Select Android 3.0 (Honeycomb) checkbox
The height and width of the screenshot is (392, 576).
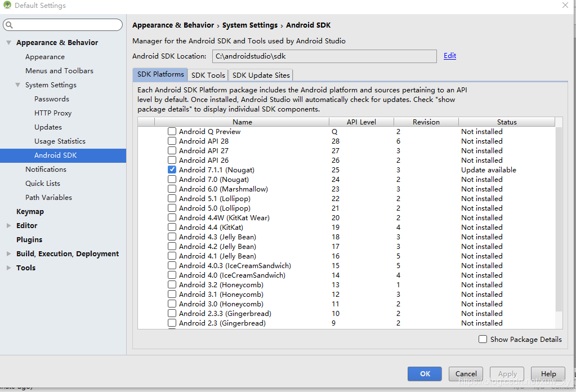pos(172,304)
